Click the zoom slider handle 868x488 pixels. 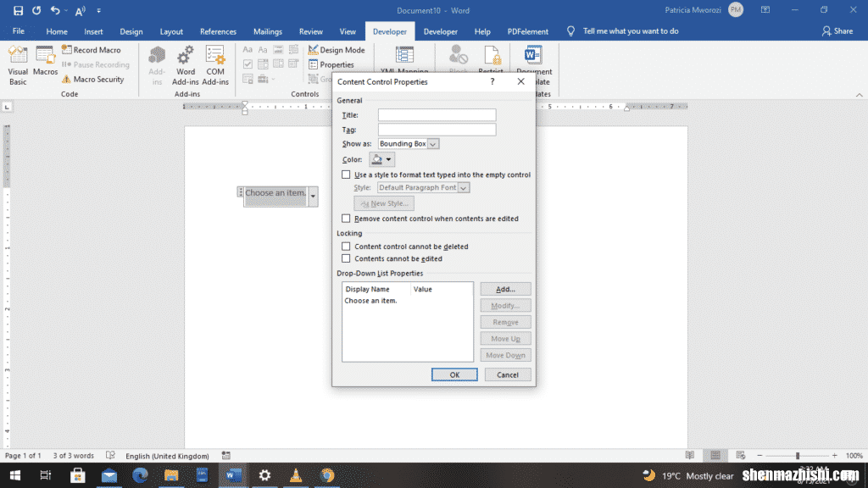(798, 455)
